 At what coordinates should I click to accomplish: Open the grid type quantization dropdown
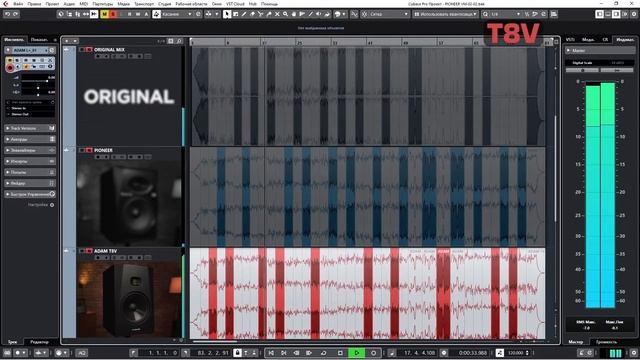tap(445, 14)
